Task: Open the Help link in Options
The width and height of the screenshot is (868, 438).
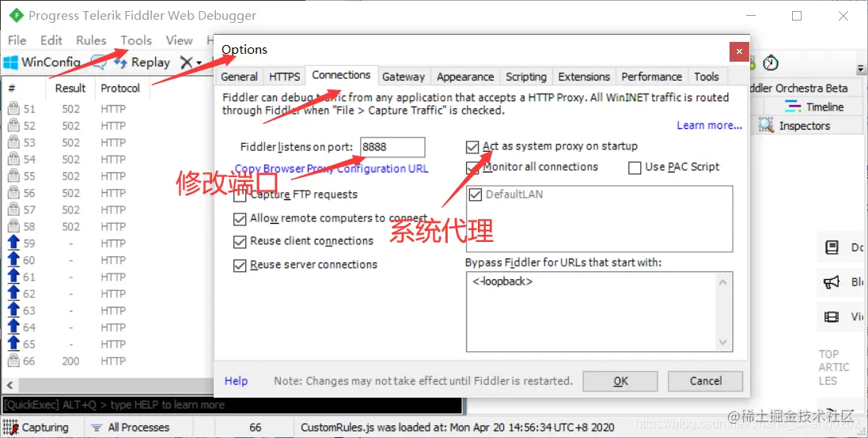Action: 236,381
